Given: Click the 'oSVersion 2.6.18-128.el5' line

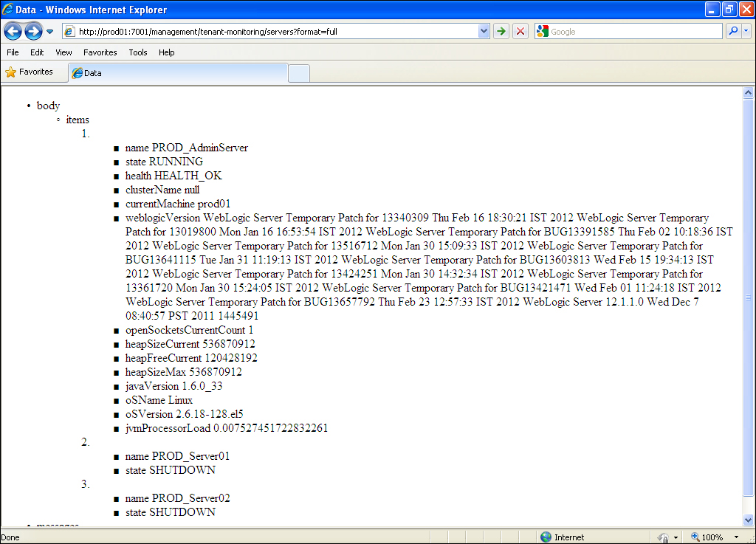Looking at the screenshot, I should pyautogui.click(x=184, y=414).
